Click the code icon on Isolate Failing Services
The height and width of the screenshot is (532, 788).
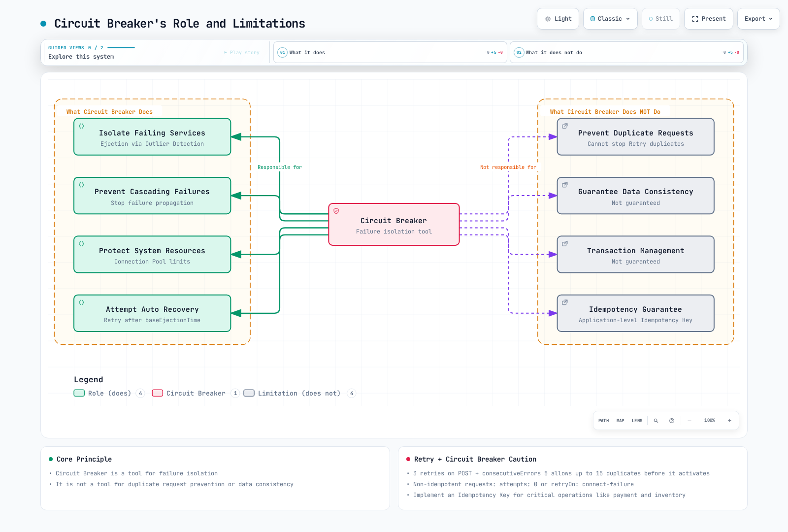[x=82, y=126]
